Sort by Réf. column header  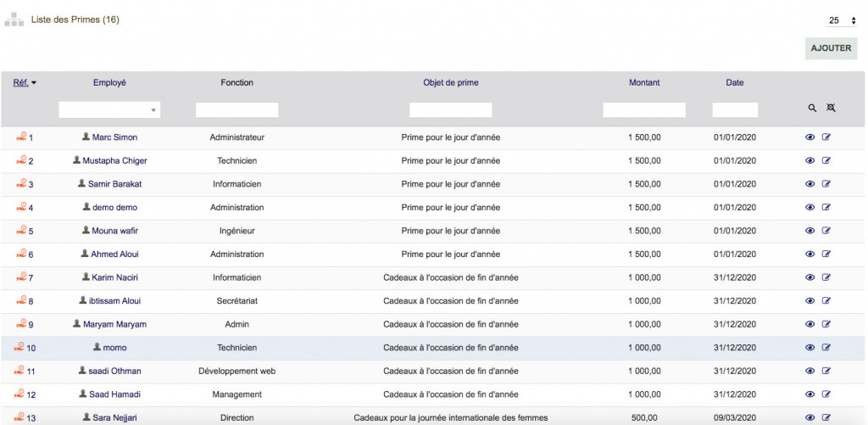pos(21,83)
